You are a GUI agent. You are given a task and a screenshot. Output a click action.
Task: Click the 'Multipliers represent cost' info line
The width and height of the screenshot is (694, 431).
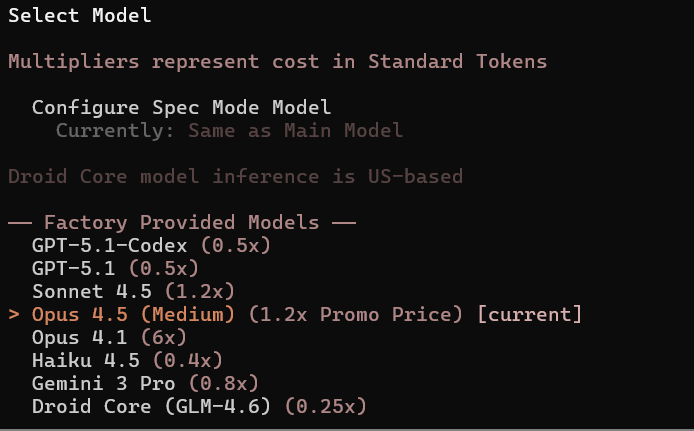[277, 61]
